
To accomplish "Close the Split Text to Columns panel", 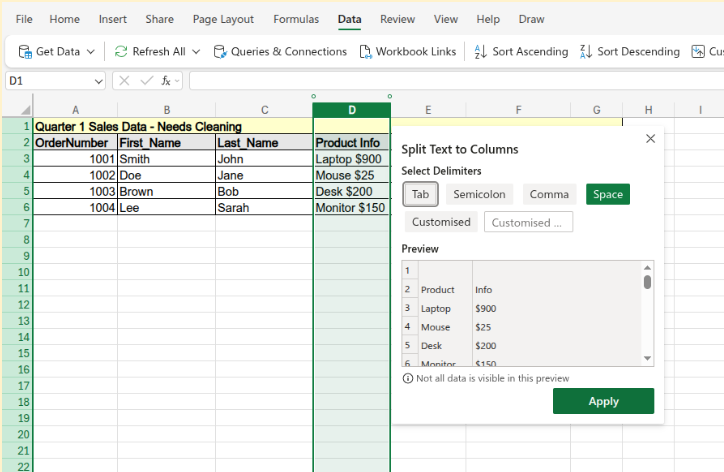I will click(x=650, y=139).
